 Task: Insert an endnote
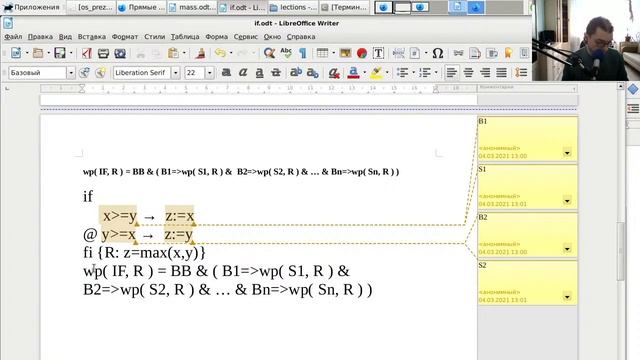(492, 53)
